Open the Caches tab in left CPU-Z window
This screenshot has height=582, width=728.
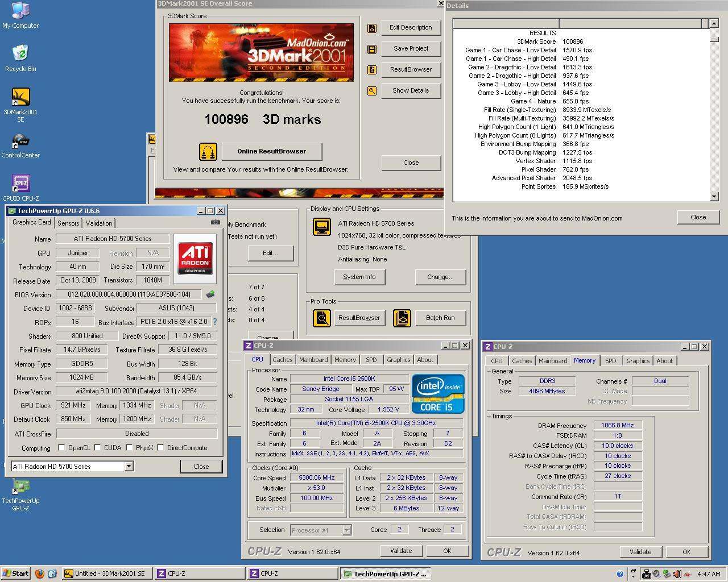coord(282,360)
